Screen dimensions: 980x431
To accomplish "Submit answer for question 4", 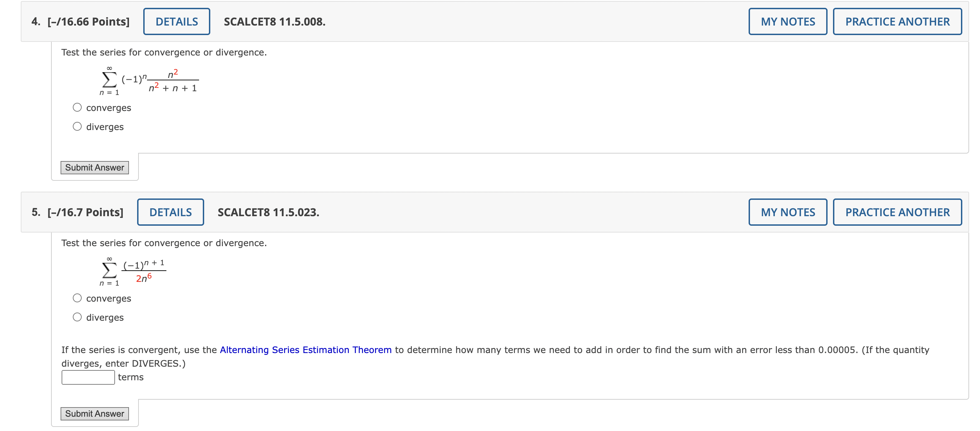I will [x=95, y=167].
